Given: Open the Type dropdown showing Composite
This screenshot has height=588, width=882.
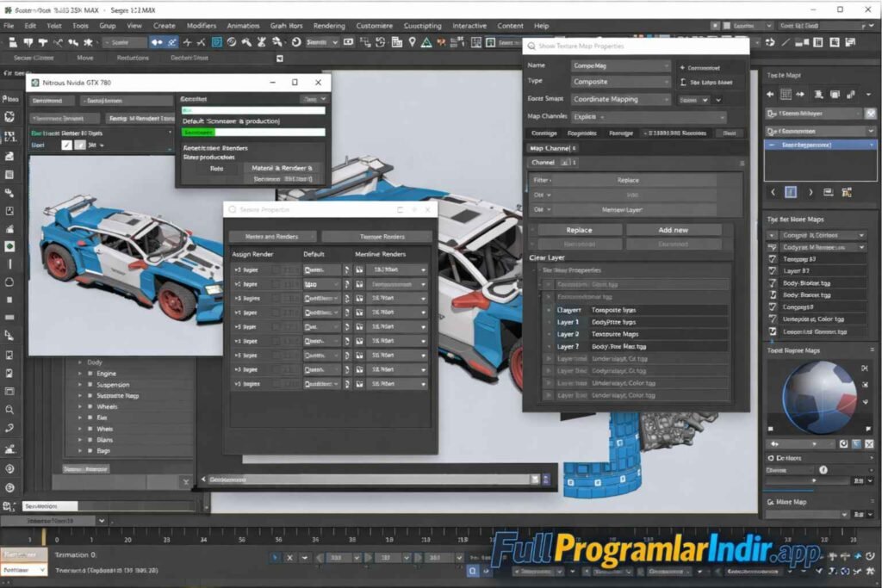Looking at the screenshot, I should (620, 81).
